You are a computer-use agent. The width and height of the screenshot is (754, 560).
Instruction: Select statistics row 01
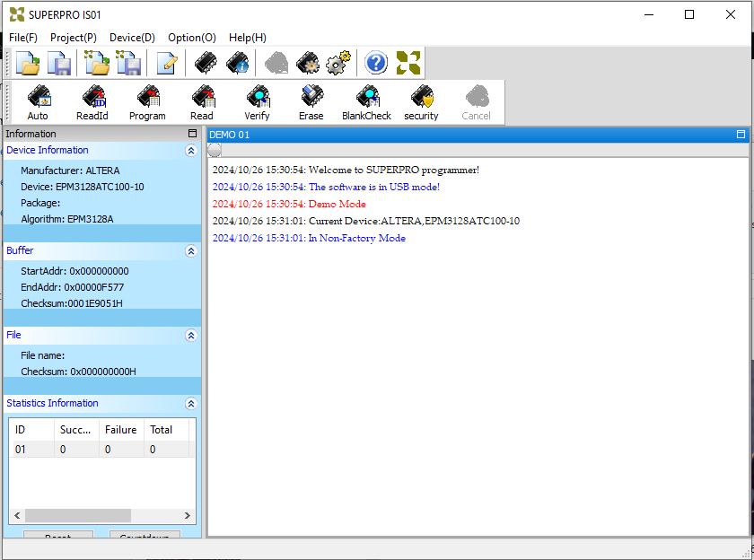click(102, 449)
